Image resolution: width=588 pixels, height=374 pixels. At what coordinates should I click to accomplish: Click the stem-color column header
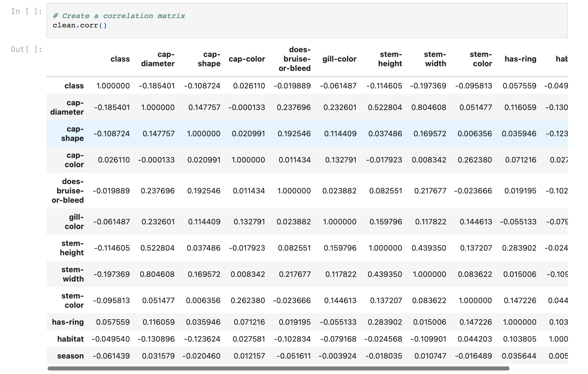(x=481, y=59)
